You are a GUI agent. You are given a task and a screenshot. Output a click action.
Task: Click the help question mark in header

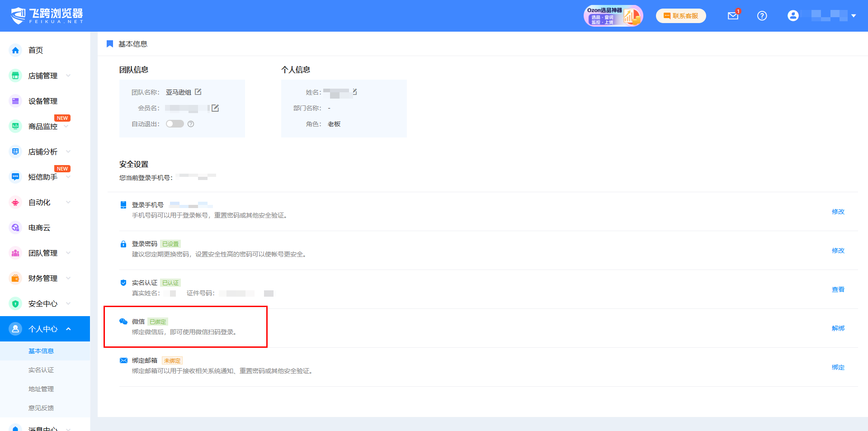tap(762, 16)
